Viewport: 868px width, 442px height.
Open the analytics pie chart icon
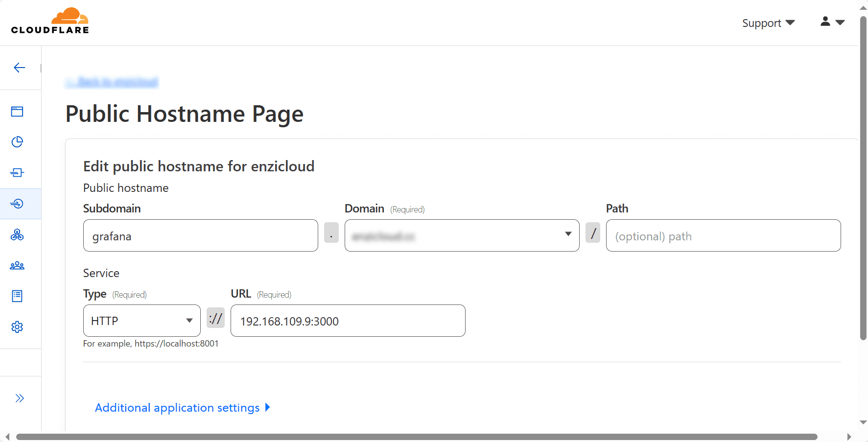17,142
